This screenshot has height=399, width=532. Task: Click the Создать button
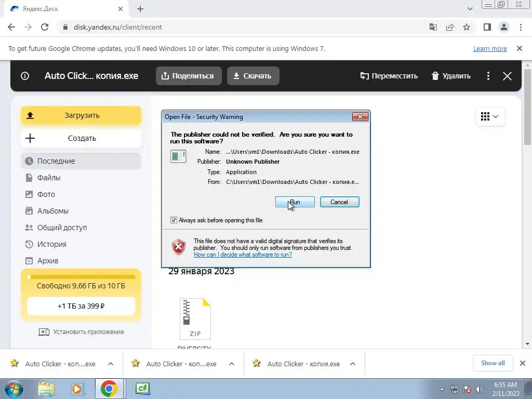[x=81, y=138]
